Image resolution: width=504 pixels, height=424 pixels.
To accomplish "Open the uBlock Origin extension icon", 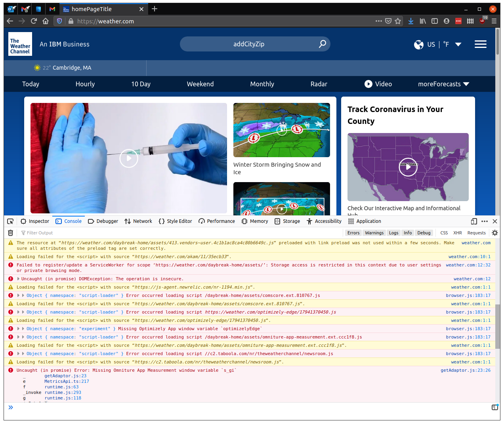I will click(482, 21).
